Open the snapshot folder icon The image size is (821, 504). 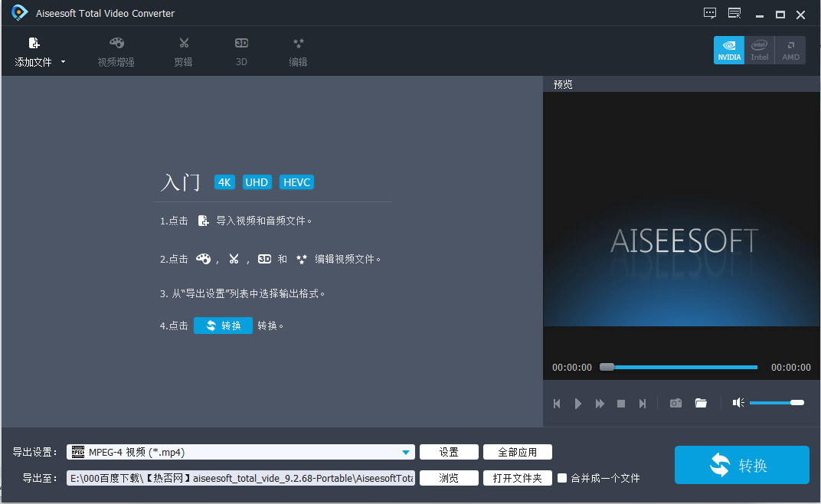[701, 403]
